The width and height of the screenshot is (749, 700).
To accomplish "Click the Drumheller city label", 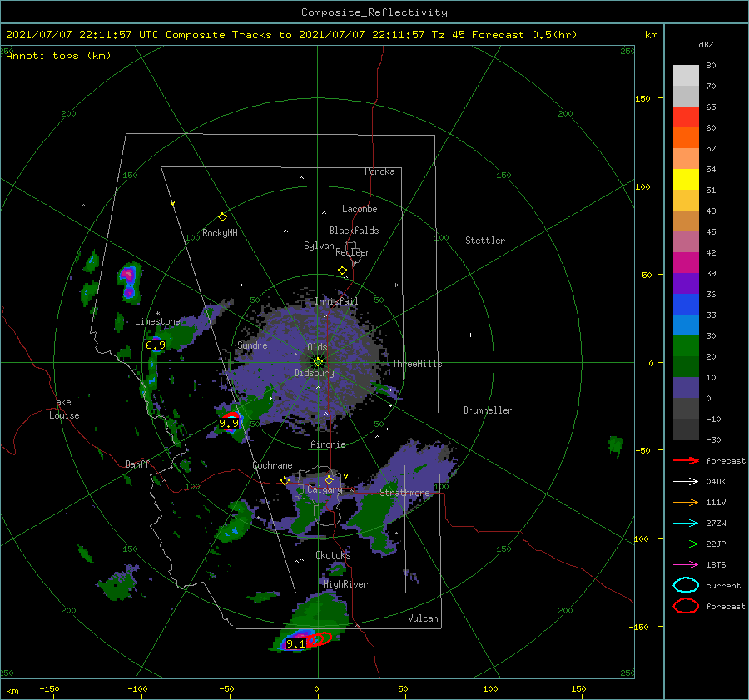I will [488, 410].
